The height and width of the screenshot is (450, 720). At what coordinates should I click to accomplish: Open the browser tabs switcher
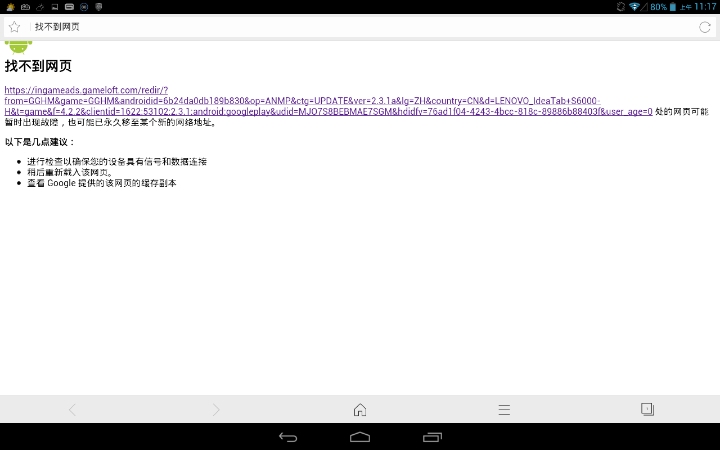[x=647, y=410]
